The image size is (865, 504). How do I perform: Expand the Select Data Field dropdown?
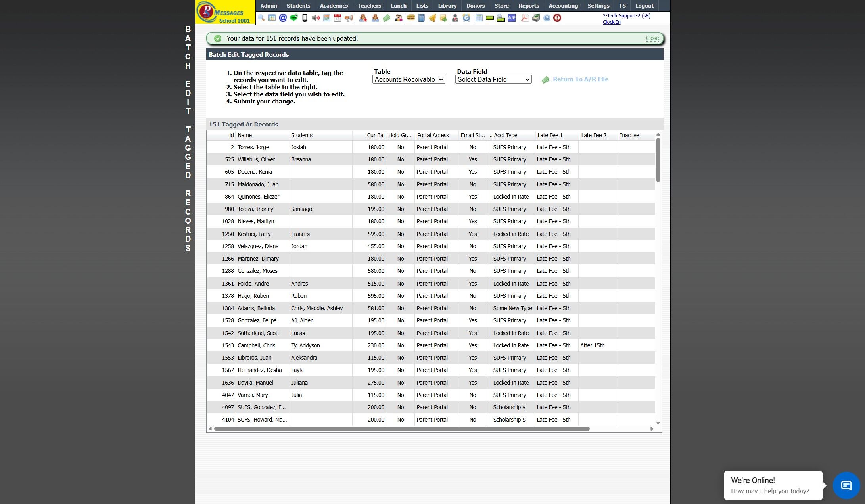pos(493,80)
